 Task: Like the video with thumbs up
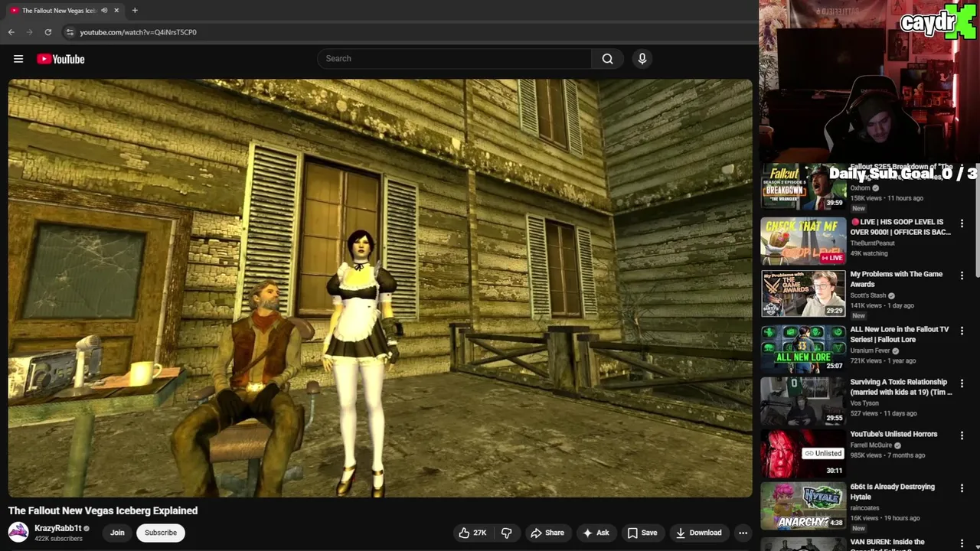coord(472,533)
